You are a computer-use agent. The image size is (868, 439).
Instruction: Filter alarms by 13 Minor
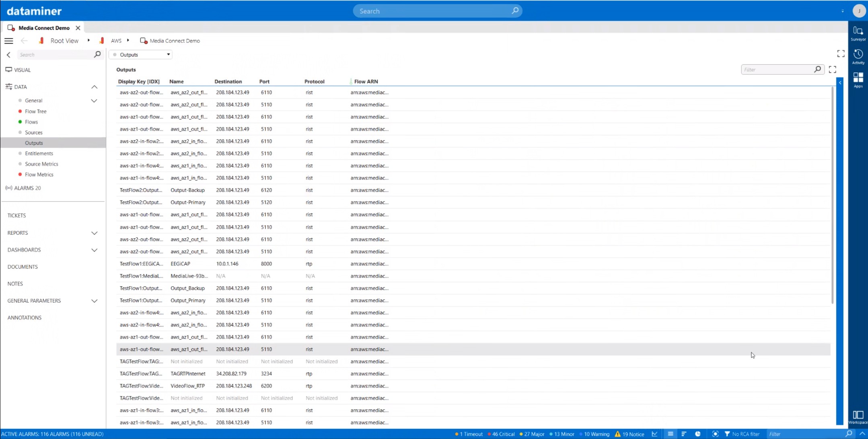point(562,434)
